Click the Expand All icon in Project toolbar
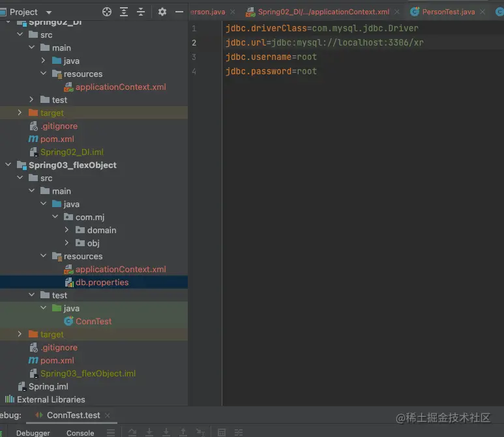Viewport: 504px width, 437px height. 124,12
